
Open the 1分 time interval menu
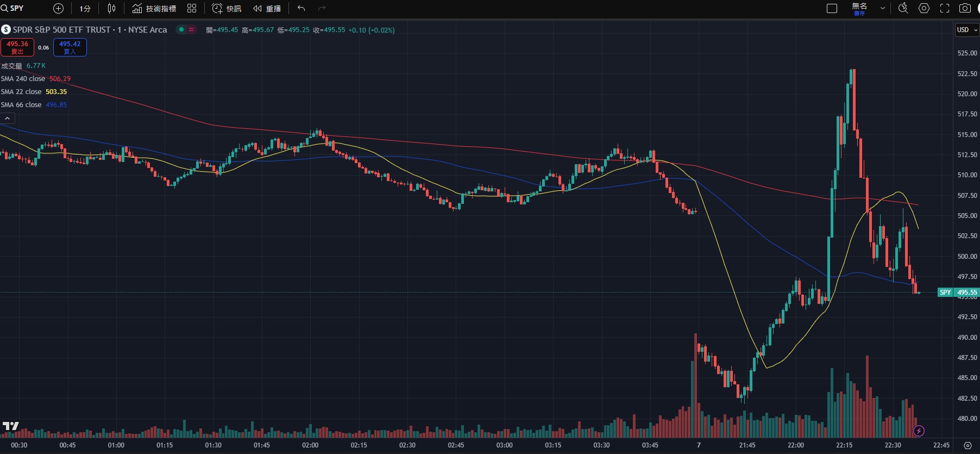[x=85, y=8]
